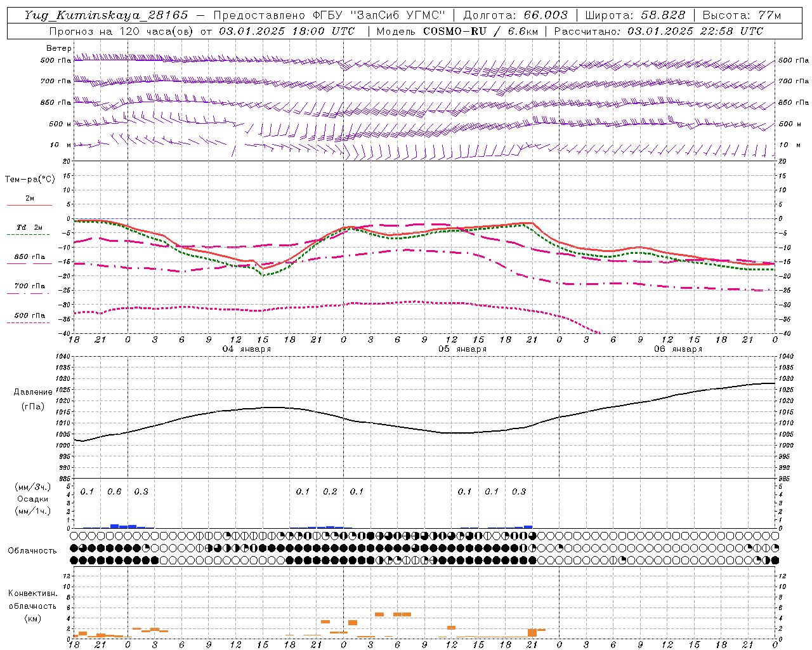Viewport: 812px width, 650px height.
Task: Click the Долгота: 66.003 header field
Action: (516, 15)
